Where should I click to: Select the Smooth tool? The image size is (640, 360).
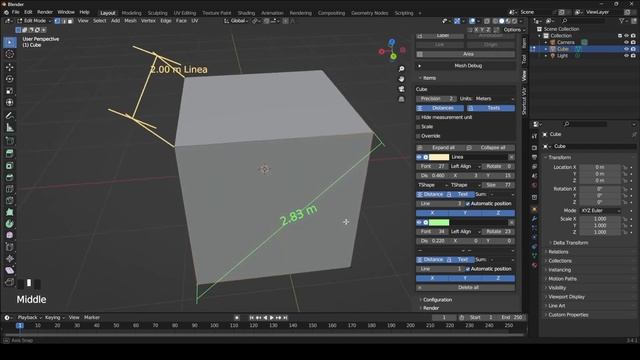point(10,235)
